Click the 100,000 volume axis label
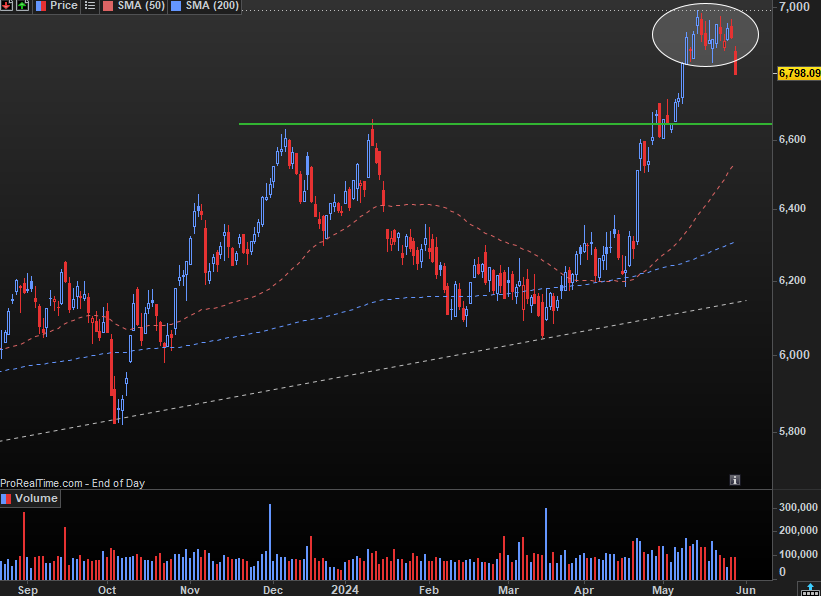The width and height of the screenshot is (821, 596). click(x=798, y=554)
